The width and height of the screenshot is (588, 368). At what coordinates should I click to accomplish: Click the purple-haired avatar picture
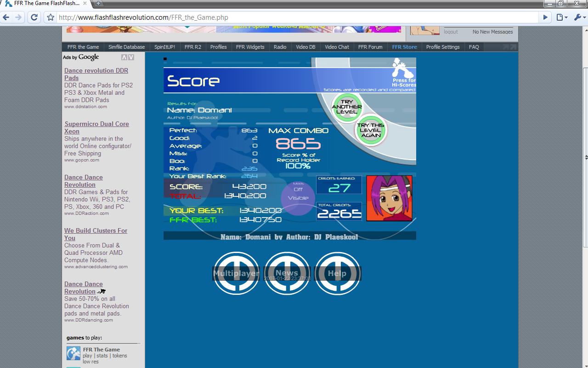pyautogui.click(x=389, y=198)
